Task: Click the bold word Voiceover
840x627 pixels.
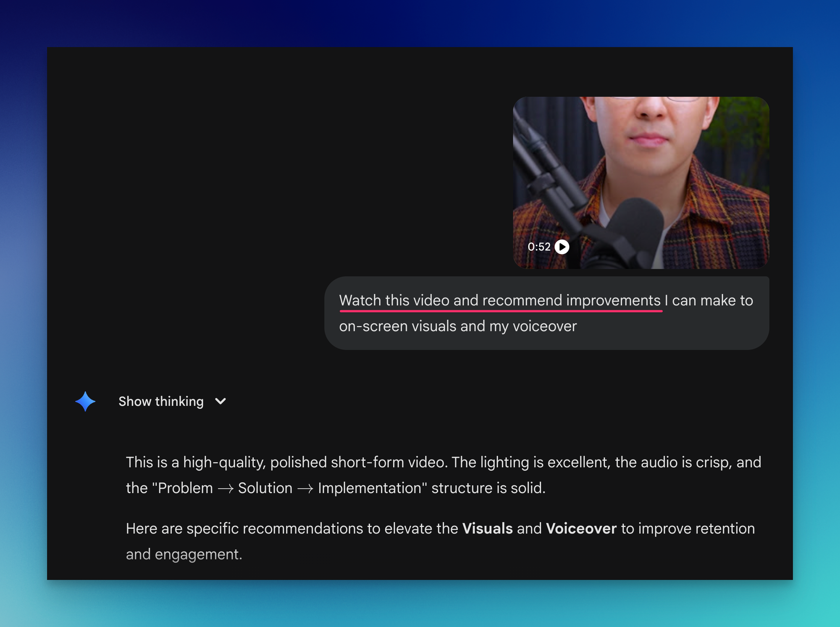Action: click(x=581, y=528)
